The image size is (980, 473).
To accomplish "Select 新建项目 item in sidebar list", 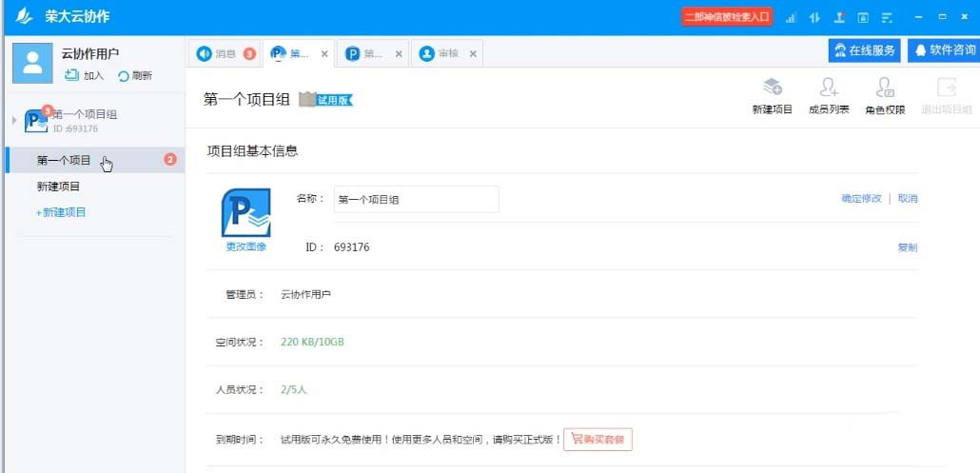I will click(x=59, y=187).
